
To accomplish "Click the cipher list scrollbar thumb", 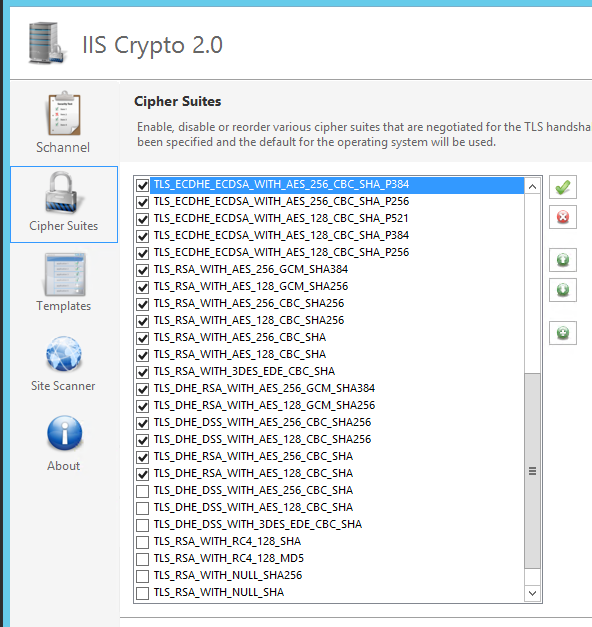I will point(532,471).
